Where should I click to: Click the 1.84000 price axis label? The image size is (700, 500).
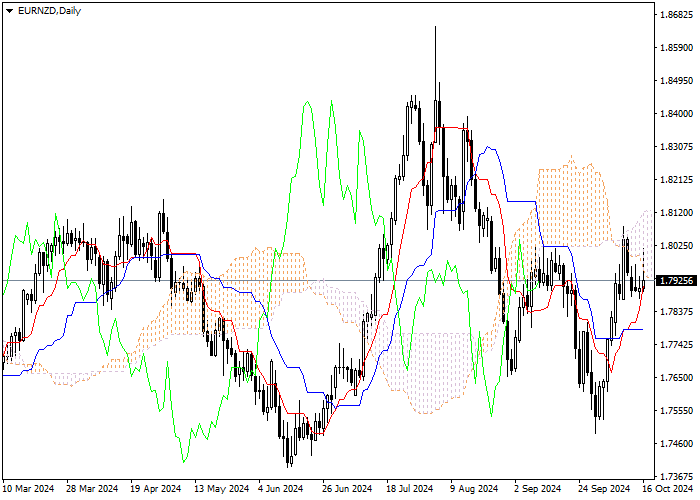(676, 114)
